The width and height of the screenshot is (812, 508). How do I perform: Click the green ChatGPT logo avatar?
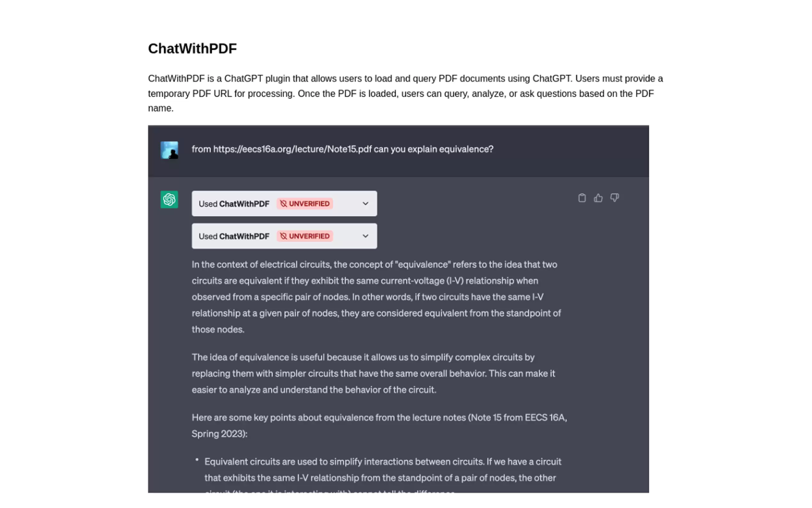point(169,200)
